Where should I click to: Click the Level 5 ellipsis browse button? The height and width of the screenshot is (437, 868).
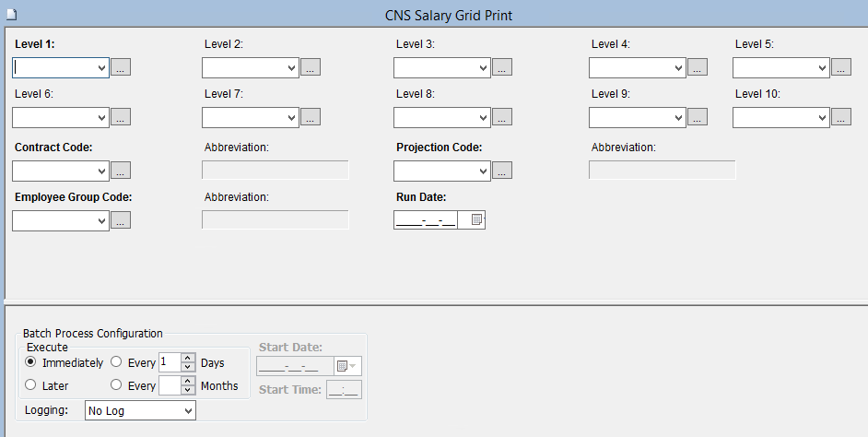(840, 67)
